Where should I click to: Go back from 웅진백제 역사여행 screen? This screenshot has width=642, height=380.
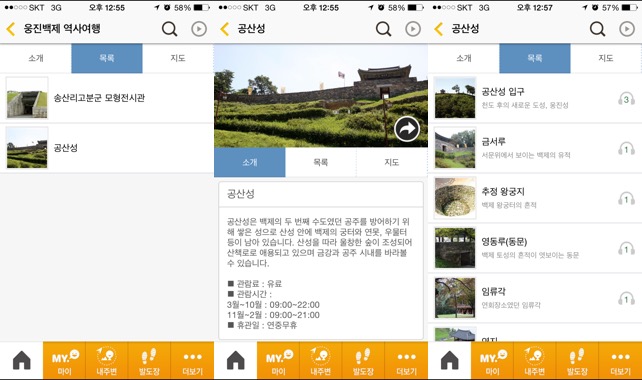pyautogui.click(x=11, y=29)
